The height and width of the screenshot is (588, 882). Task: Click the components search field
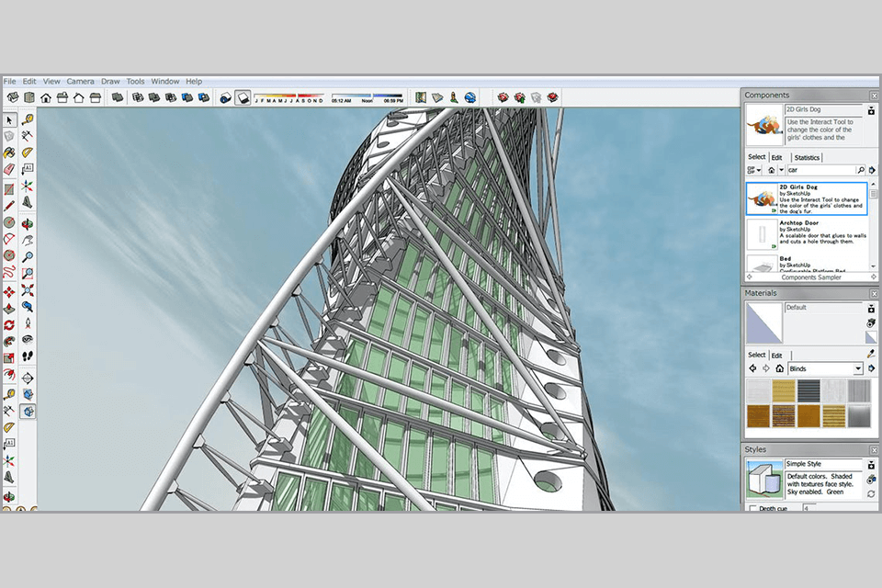tap(820, 170)
